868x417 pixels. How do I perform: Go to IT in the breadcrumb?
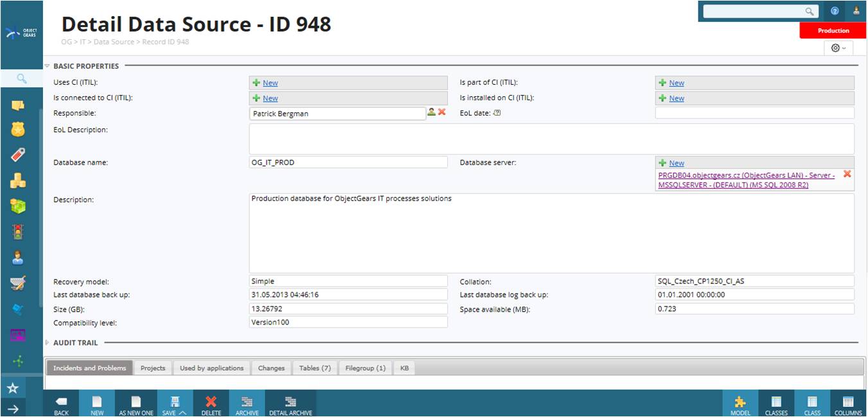click(x=84, y=42)
